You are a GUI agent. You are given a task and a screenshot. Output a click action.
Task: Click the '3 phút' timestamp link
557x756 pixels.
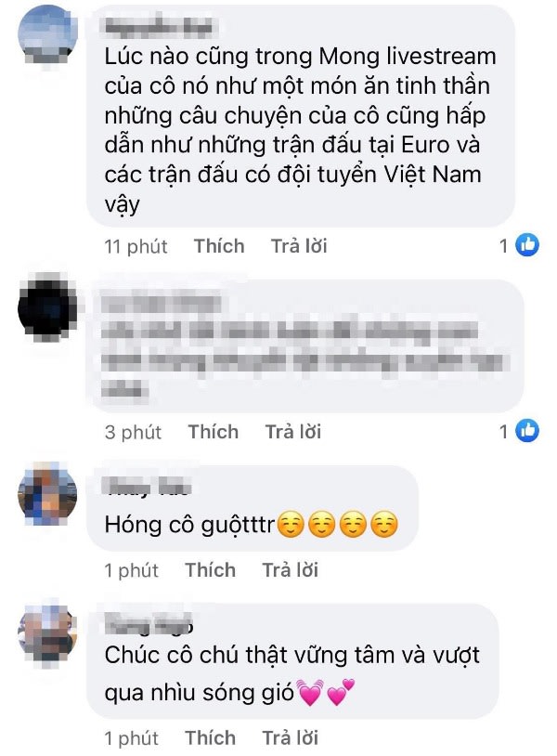coord(133,432)
